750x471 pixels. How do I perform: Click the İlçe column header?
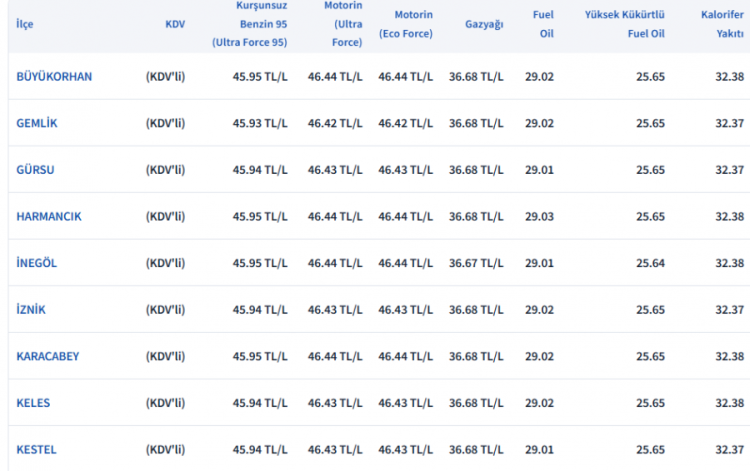tap(25, 23)
